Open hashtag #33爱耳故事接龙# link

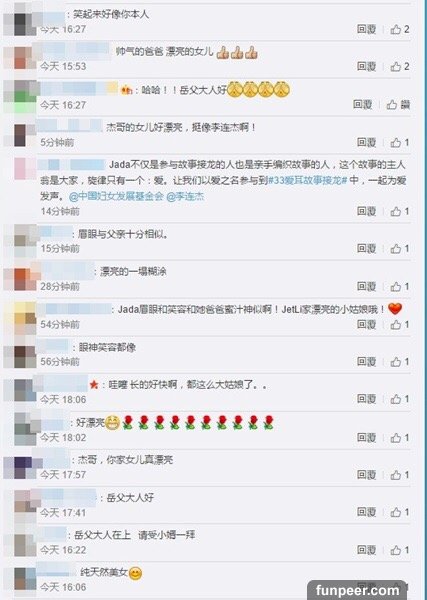(307, 180)
